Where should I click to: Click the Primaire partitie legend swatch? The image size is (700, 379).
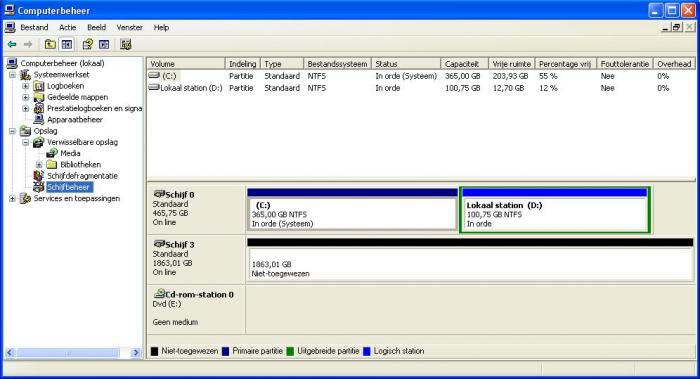pos(225,351)
